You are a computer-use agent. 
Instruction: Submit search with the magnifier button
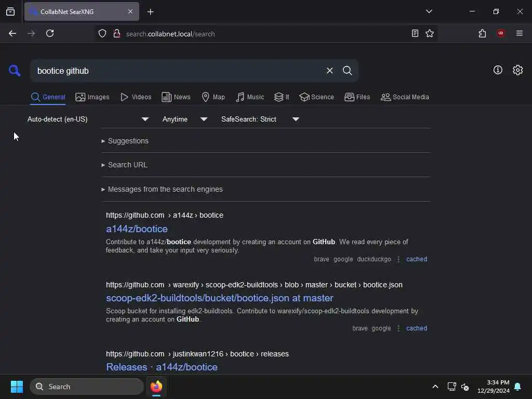point(347,71)
